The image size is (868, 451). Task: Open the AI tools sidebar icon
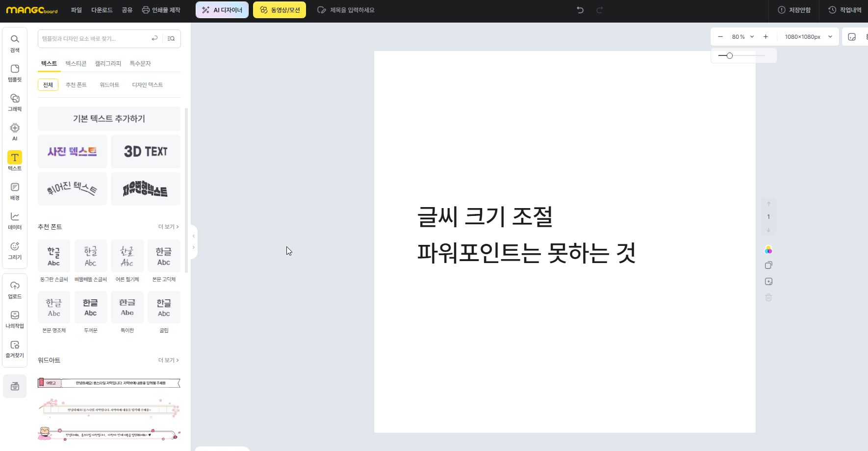pyautogui.click(x=15, y=132)
